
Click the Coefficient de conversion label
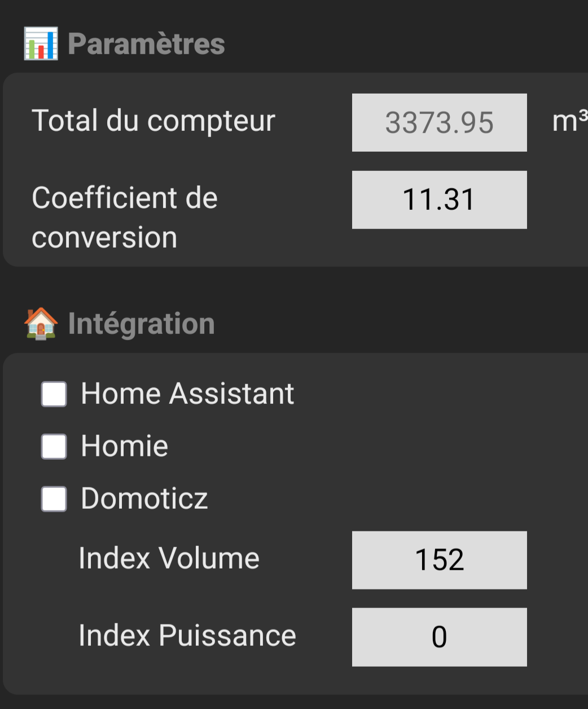(x=125, y=218)
